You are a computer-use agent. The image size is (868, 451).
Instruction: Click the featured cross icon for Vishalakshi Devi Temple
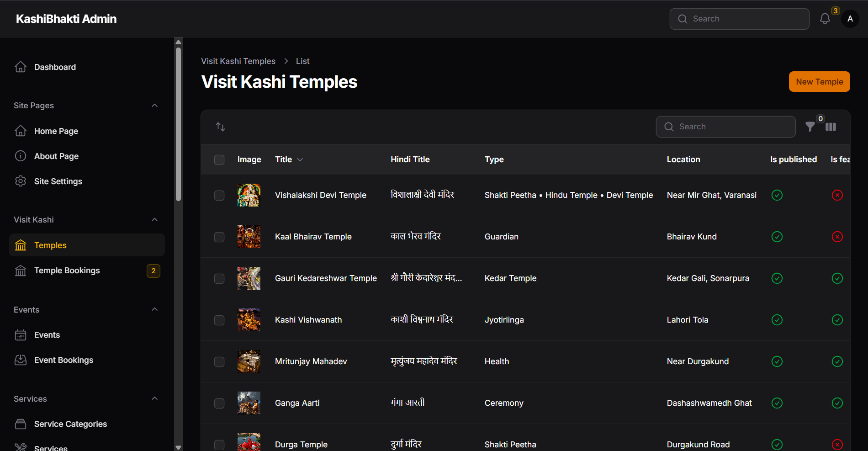click(837, 195)
